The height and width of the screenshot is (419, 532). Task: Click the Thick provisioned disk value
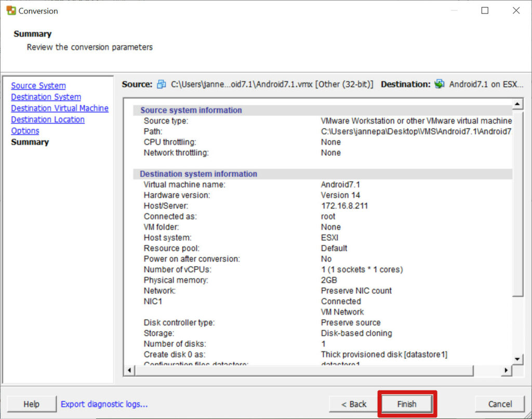click(384, 355)
